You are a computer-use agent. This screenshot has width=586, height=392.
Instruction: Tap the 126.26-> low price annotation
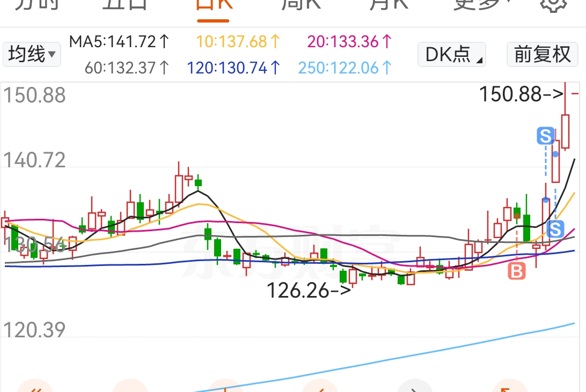click(309, 291)
